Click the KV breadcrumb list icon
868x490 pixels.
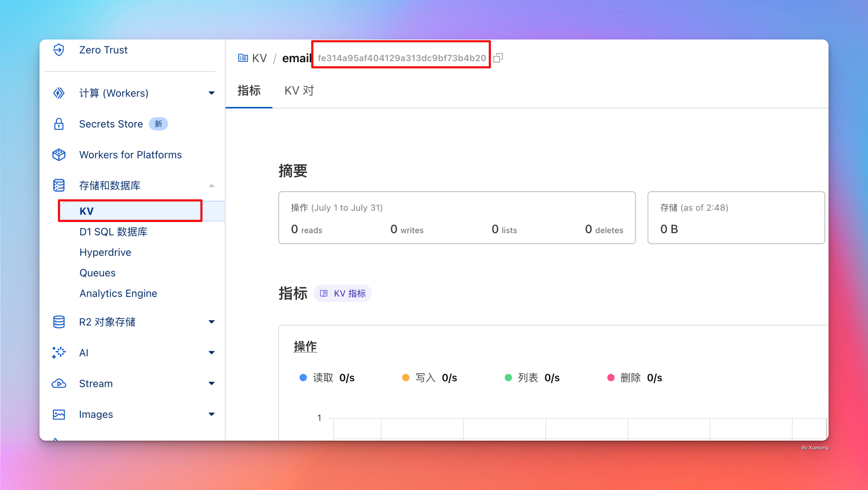point(243,58)
